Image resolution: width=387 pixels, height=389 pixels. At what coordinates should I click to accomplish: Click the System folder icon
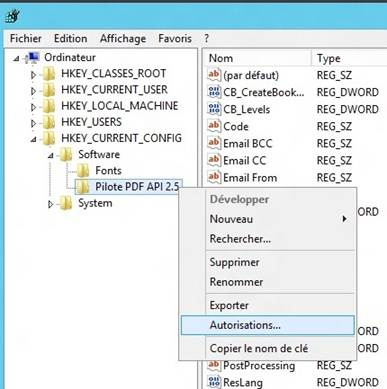tap(66, 204)
